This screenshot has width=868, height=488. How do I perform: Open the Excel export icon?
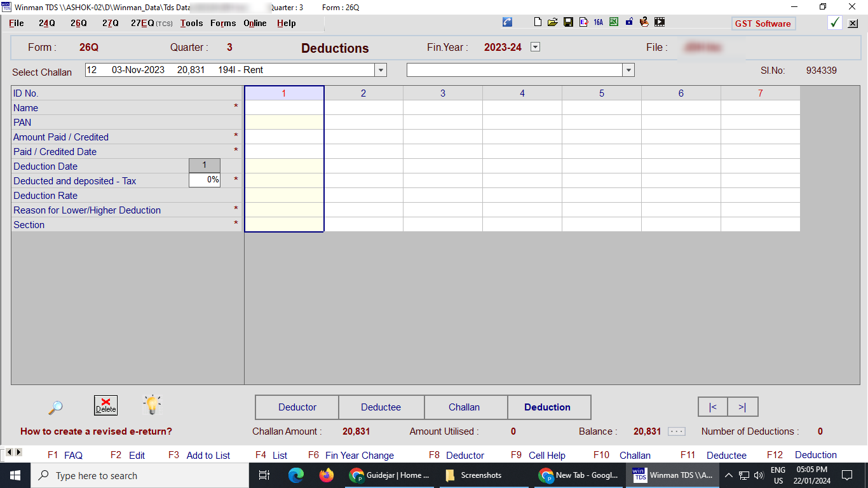(613, 22)
